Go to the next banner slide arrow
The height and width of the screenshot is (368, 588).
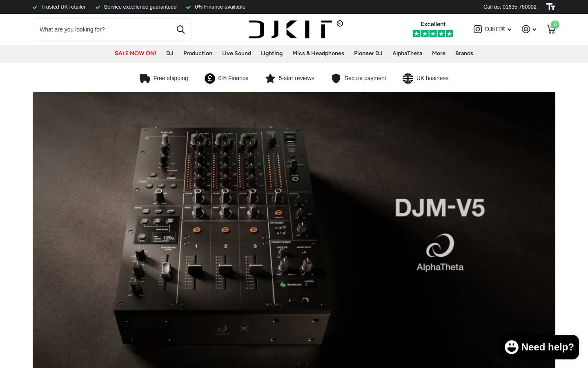[307, 364]
